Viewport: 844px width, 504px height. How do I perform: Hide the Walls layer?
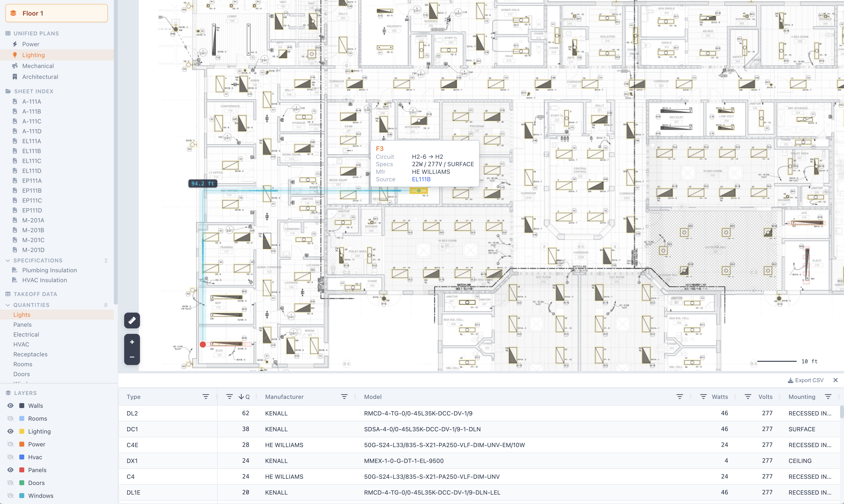11,406
